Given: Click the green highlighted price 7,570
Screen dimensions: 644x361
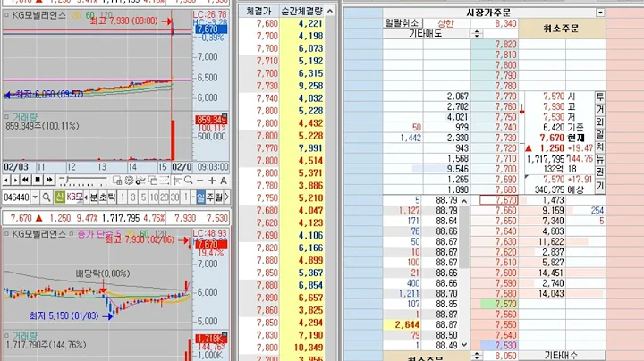Looking at the screenshot, I should point(499,304).
